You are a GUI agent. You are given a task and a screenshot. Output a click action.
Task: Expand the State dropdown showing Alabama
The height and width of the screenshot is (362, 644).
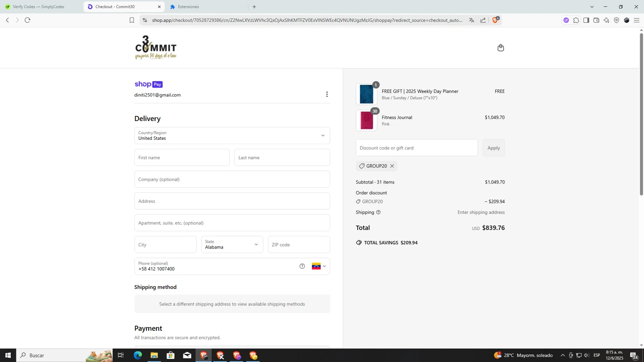point(232,244)
